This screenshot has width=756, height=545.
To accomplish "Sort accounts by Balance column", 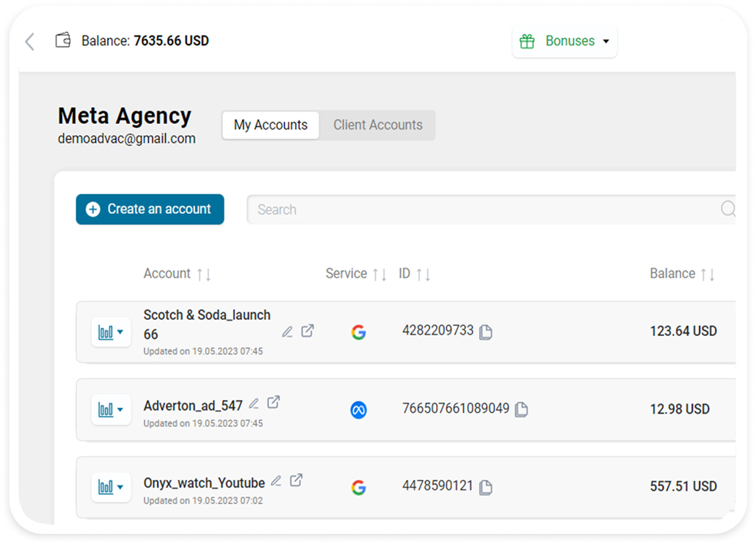I will pos(708,275).
